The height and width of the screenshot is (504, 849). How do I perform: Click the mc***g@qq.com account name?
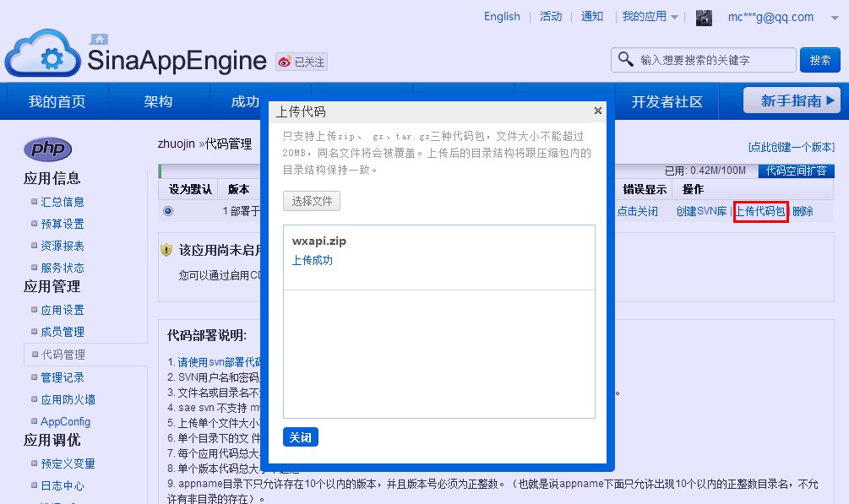pyautogui.click(x=770, y=18)
